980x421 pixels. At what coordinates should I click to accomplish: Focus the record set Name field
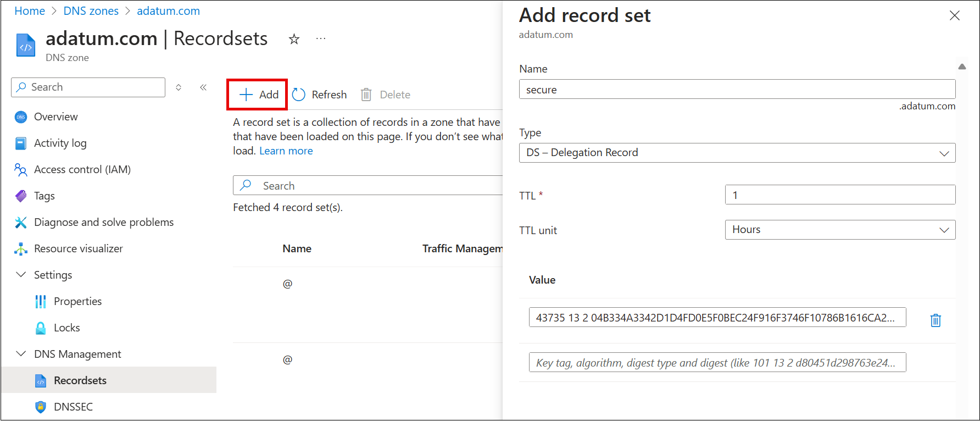pyautogui.click(x=737, y=90)
